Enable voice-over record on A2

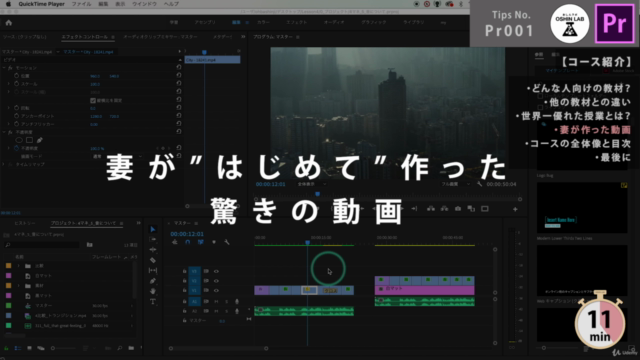pyautogui.click(x=237, y=311)
